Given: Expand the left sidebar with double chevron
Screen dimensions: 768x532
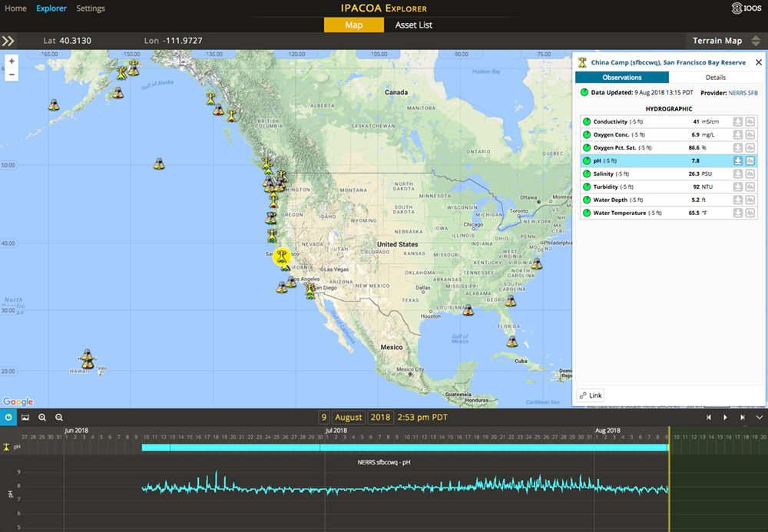Looking at the screenshot, I should [x=8, y=41].
